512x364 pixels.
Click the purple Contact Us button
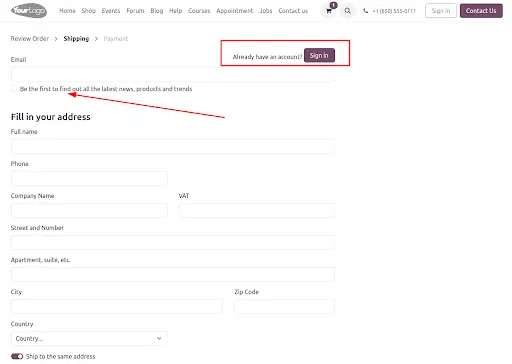coord(481,11)
